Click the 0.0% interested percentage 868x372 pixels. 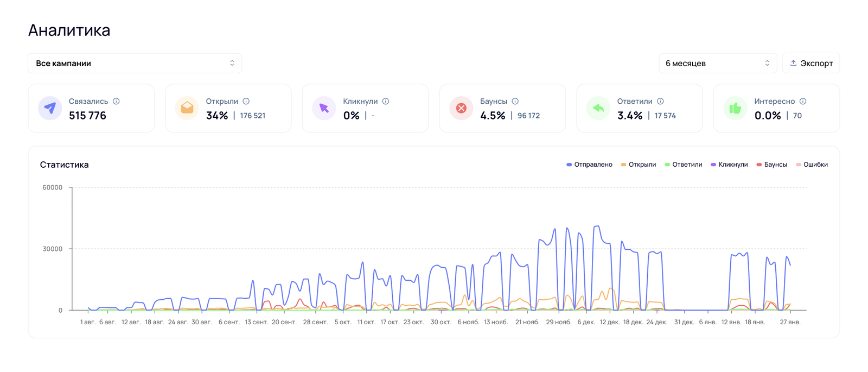tap(768, 115)
